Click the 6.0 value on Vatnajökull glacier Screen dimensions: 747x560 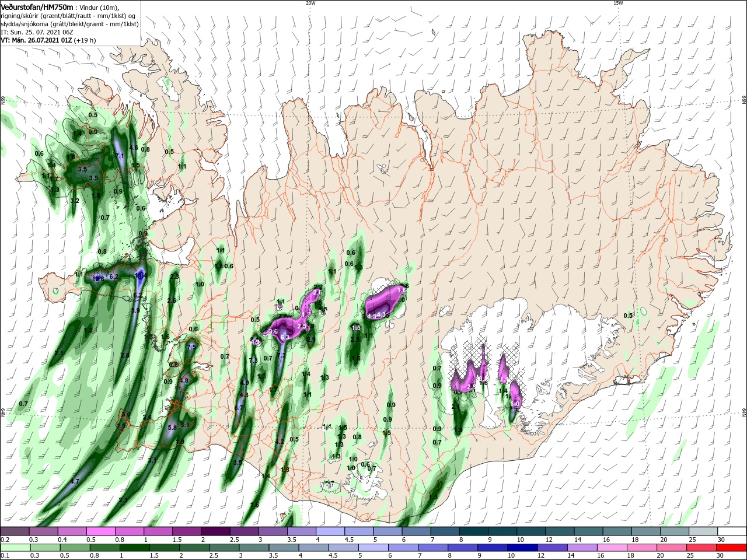(x=515, y=404)
